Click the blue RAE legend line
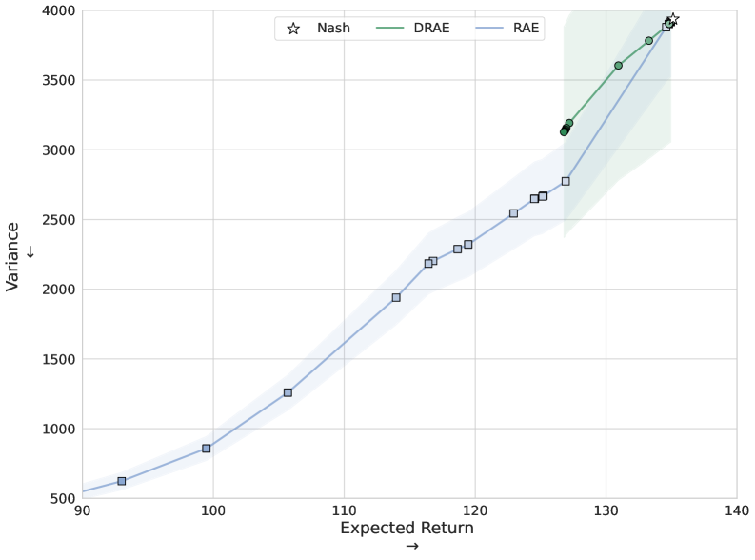Screen dimensions: 755x560 click(488, 29)
